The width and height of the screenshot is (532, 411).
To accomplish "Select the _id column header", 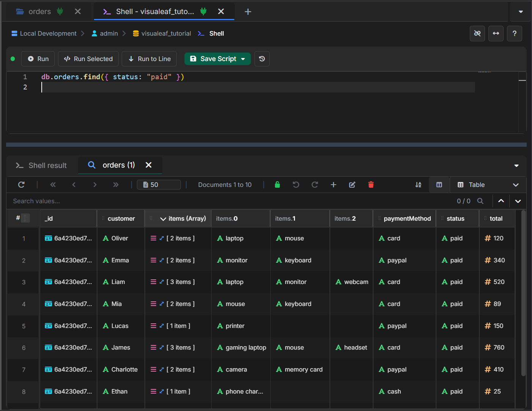I will click(x=68, y=218).
